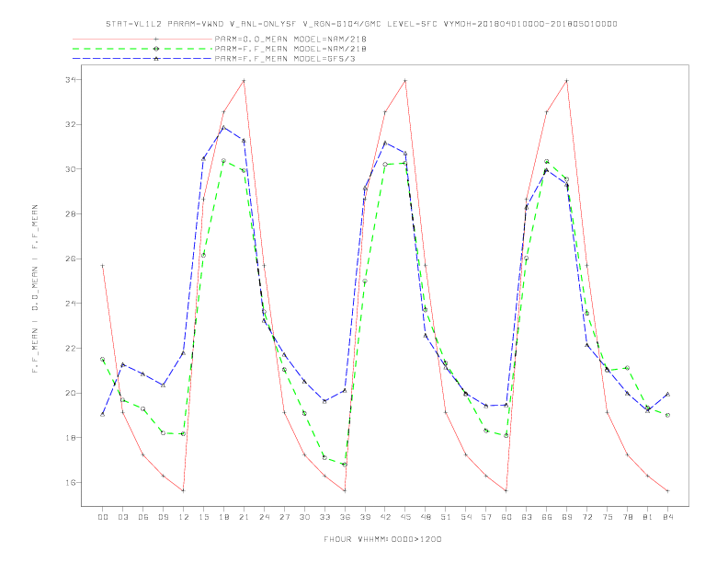
Task: Click the red line peak at hour 21
Action: (244, 81)
